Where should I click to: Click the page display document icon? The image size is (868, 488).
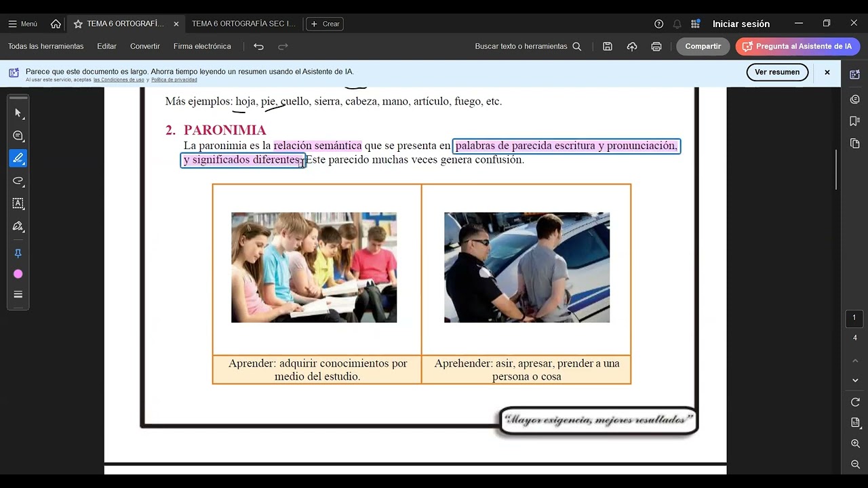pyautogui.click(x=854, y=423)
